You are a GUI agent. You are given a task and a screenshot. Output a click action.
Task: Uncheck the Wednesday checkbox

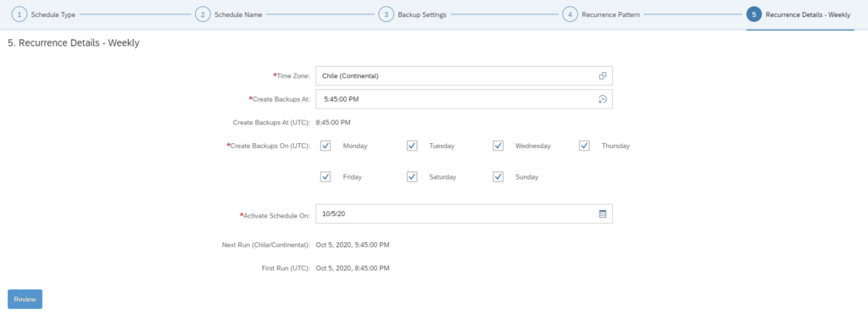point(498,146)
